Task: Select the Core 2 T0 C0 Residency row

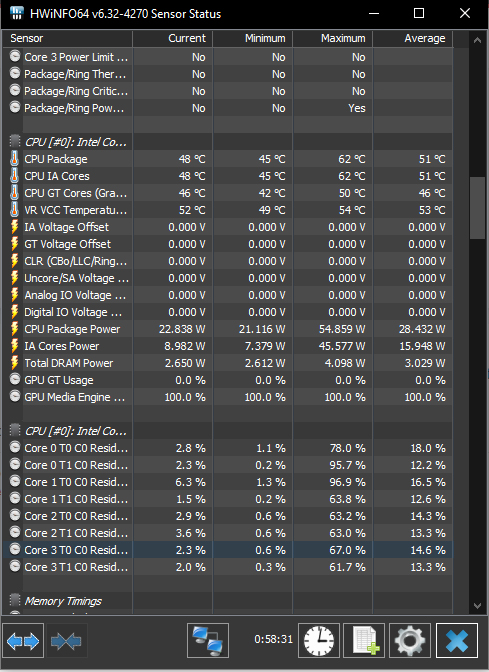Action: click(228, 516)
